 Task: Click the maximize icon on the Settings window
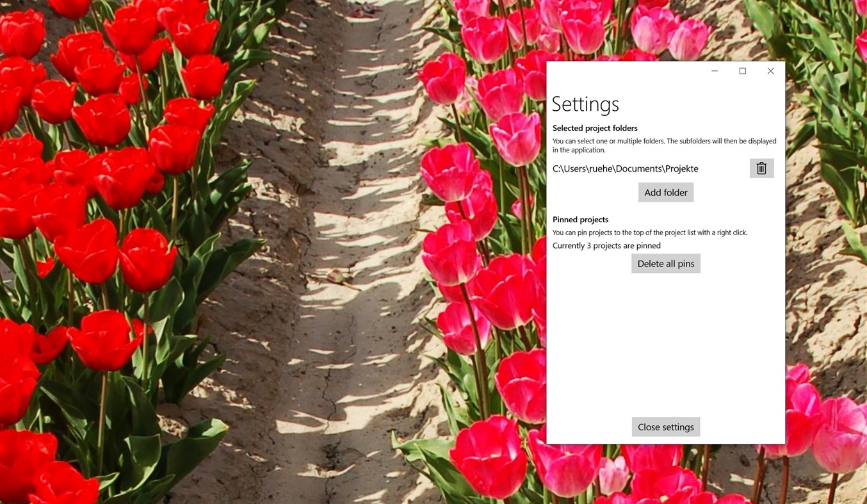pyautogui.click(x=742, y=71)
